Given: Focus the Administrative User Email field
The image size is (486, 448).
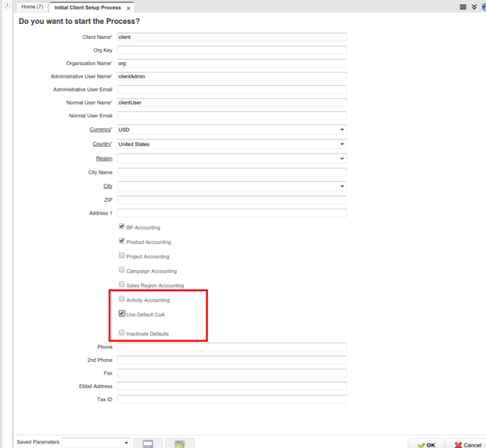Looking at the screenshot, I should [231, 90].
